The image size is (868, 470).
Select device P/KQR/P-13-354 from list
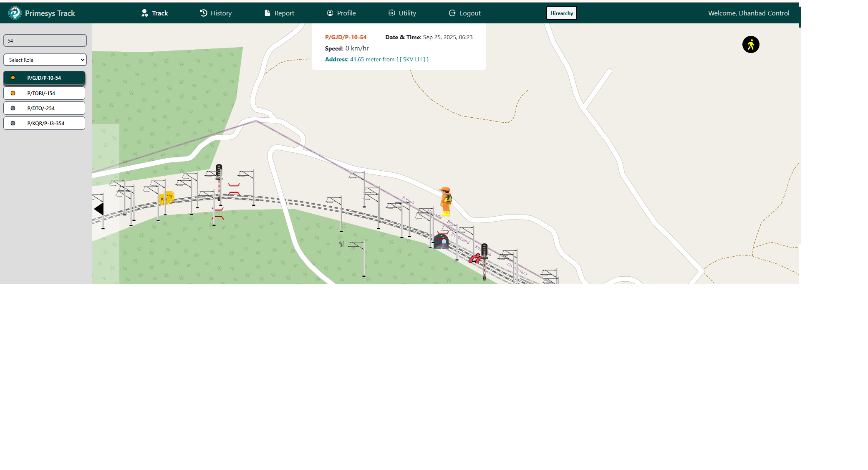tap(44, 123)
